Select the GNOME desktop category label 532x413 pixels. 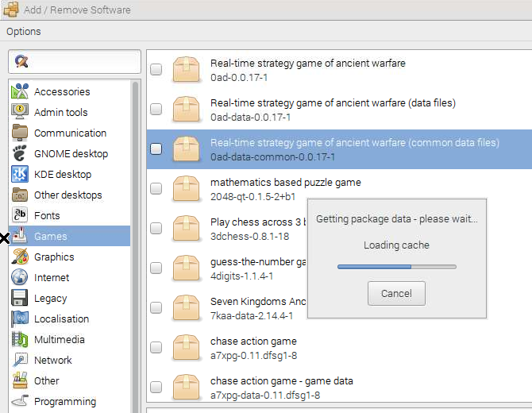[71, 154]
